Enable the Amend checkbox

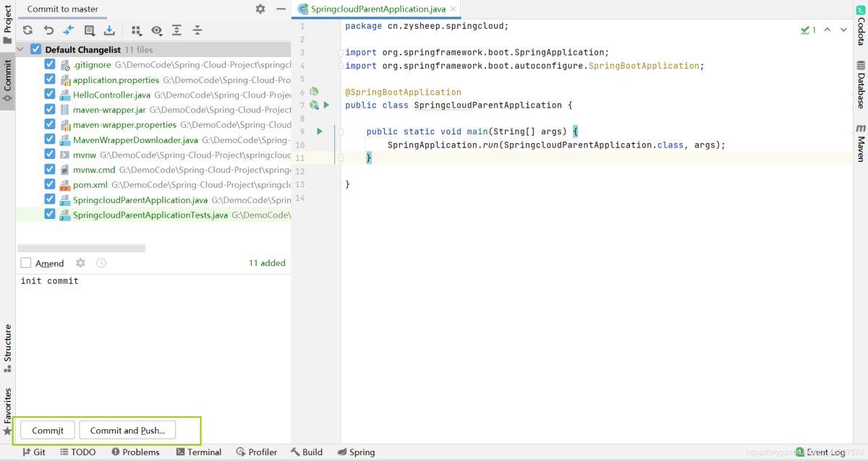[26, 263]
